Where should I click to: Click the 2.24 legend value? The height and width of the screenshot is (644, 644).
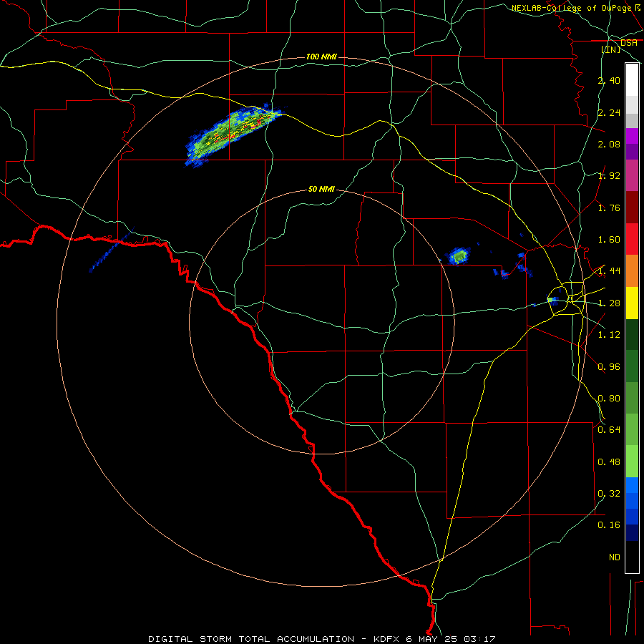(x=609, y=112)
